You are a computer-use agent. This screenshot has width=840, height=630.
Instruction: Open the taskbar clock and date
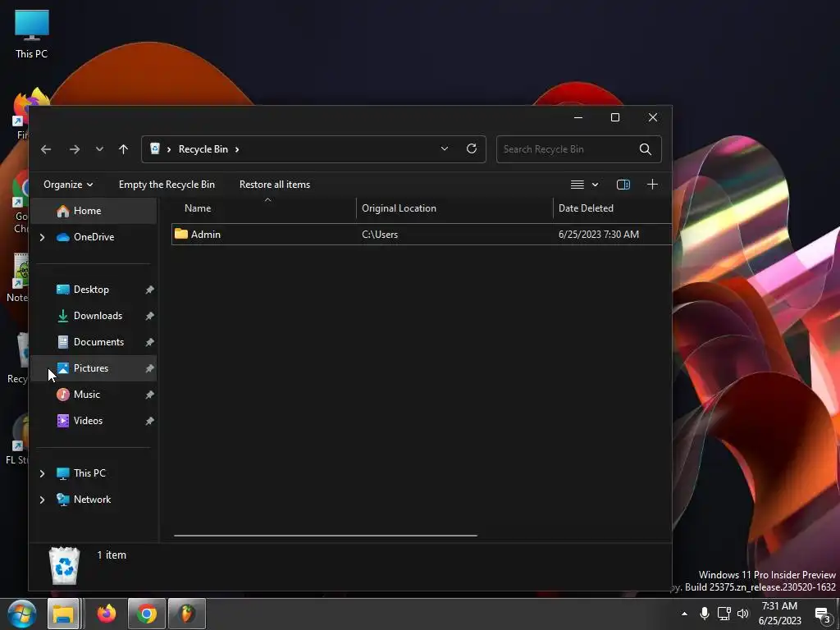click(x=779, y=614)
